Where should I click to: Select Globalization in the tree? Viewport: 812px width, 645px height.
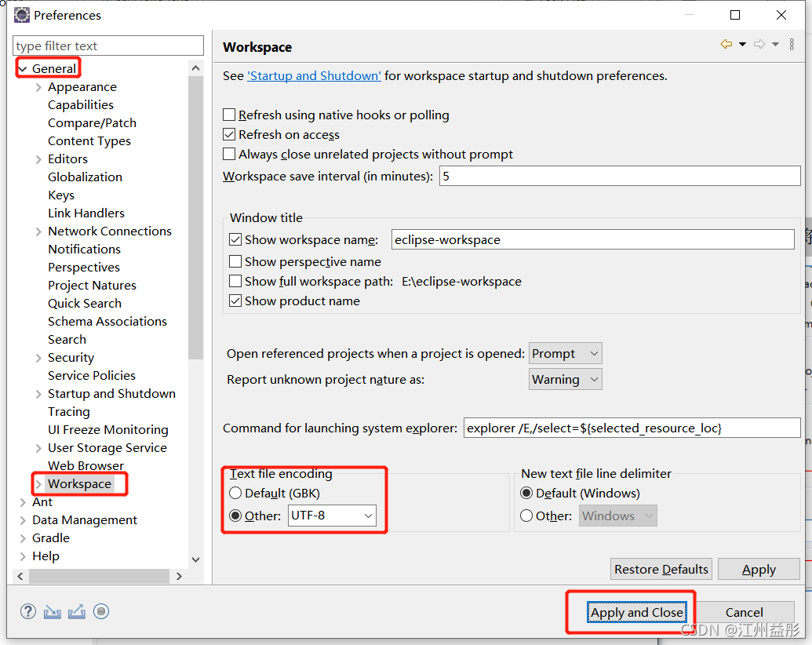point(85,177)
